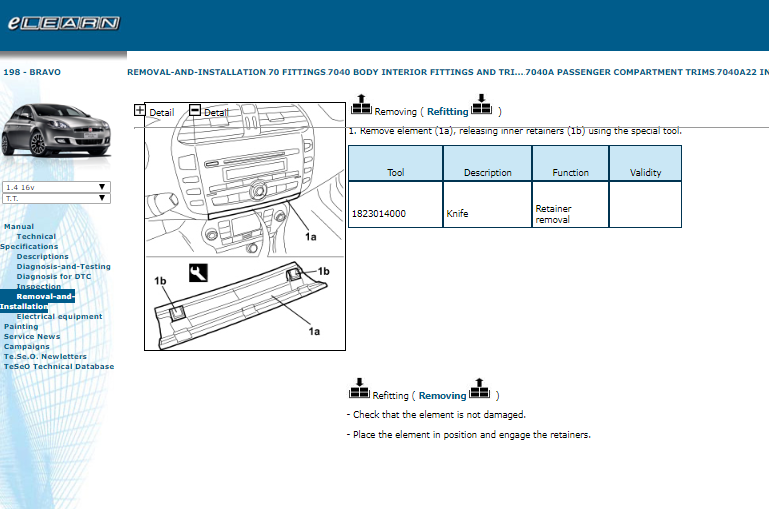Open the Removing link in Refitting heading

(x=442, y=396)
